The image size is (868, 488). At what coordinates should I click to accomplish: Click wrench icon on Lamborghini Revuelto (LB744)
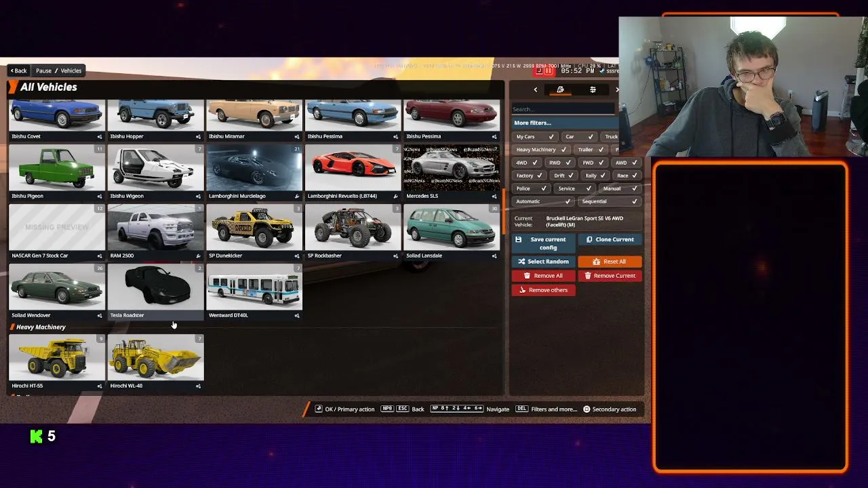tap(395, 197)
